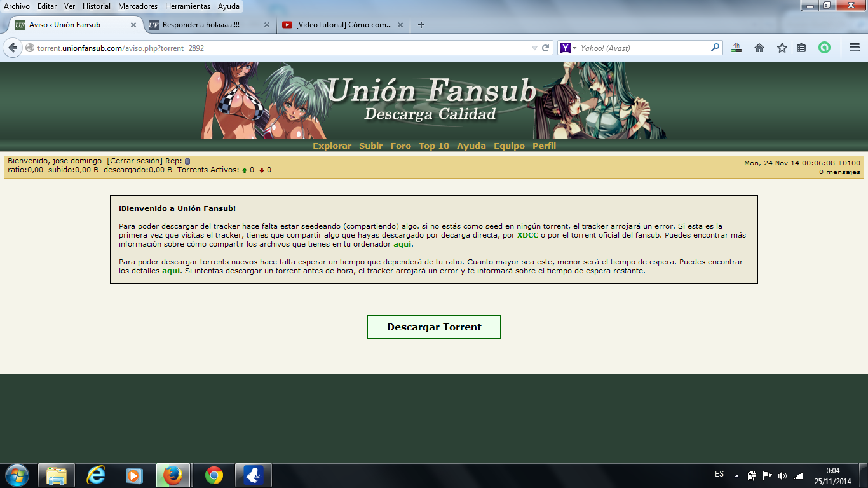Image resolution: width=868 pixels, height=488 pixels.
Task: Open the taskbar clock 0:04 date
Action: click(x=832, y=476)
